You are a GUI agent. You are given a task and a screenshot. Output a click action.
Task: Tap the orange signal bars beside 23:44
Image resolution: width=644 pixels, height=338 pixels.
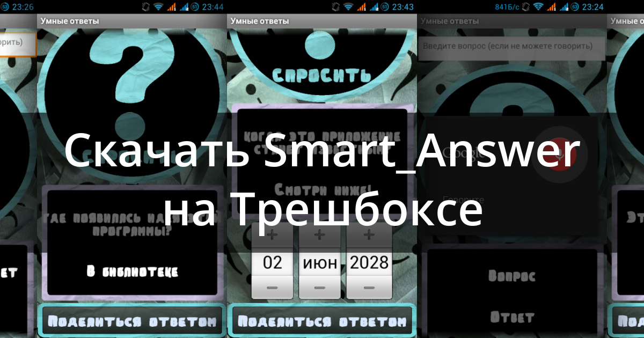[x=172, y=7]
